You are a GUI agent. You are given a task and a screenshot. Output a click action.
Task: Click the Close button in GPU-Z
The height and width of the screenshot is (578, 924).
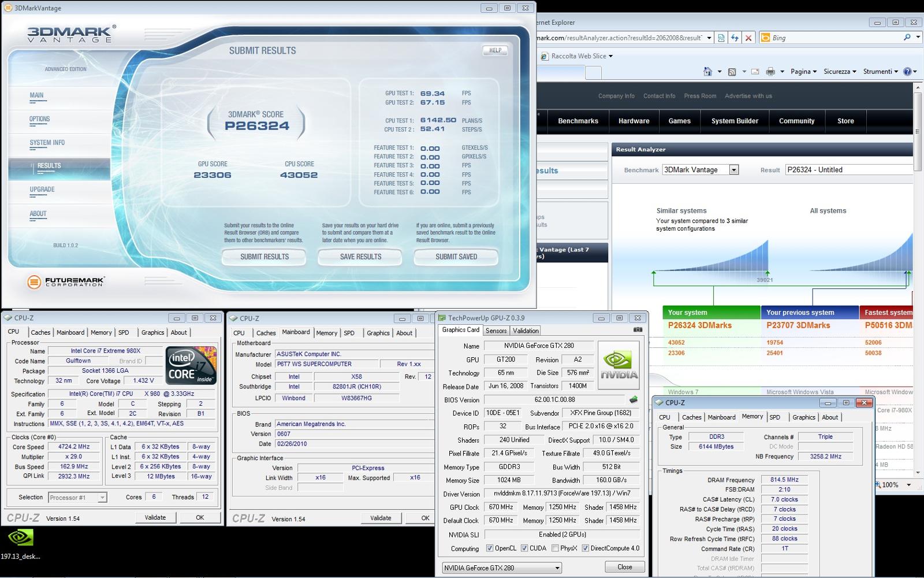pyautogui.click(x=625, y=567)
